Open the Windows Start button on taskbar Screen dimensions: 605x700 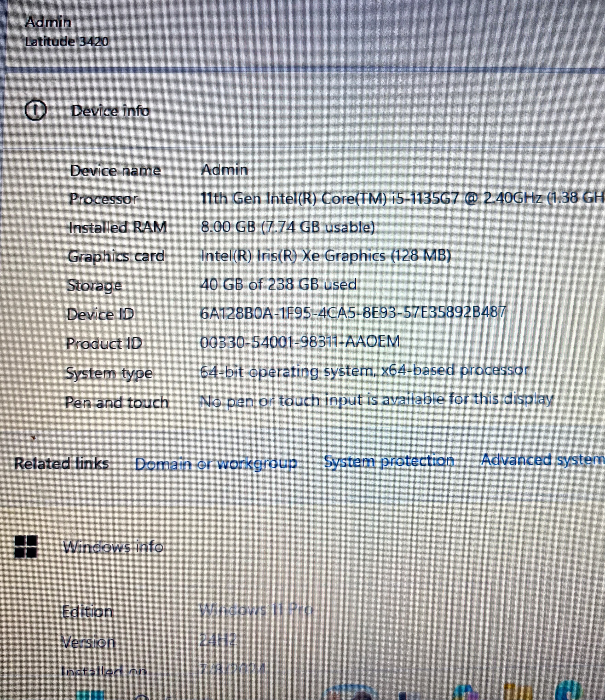(x=90, y=695)
